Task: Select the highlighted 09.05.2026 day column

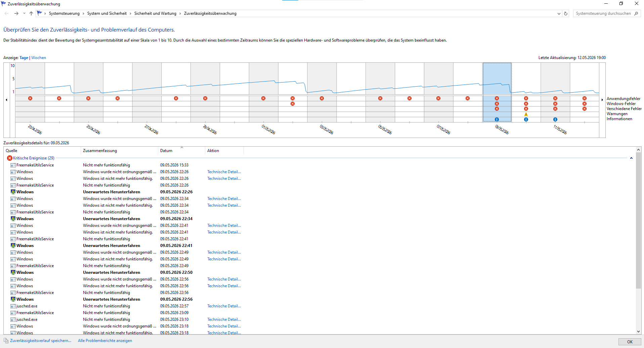Action: 497,92
